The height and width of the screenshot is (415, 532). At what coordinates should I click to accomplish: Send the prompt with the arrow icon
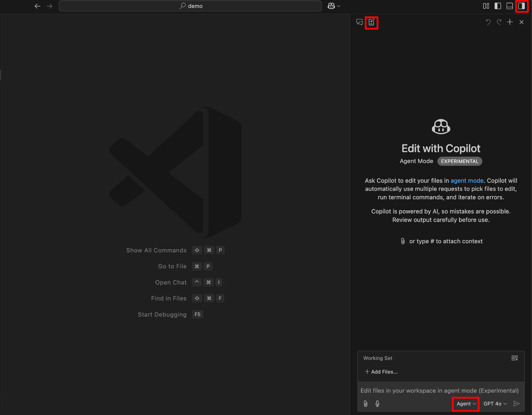[x=516, y=404]
